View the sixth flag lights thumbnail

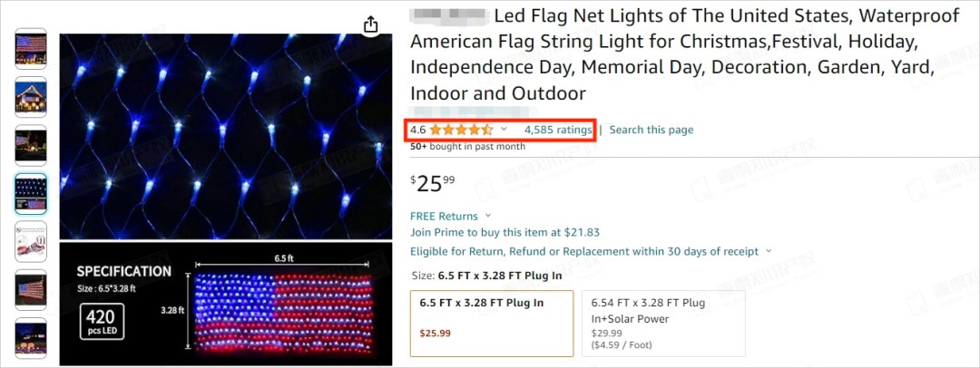pos(31,289)
